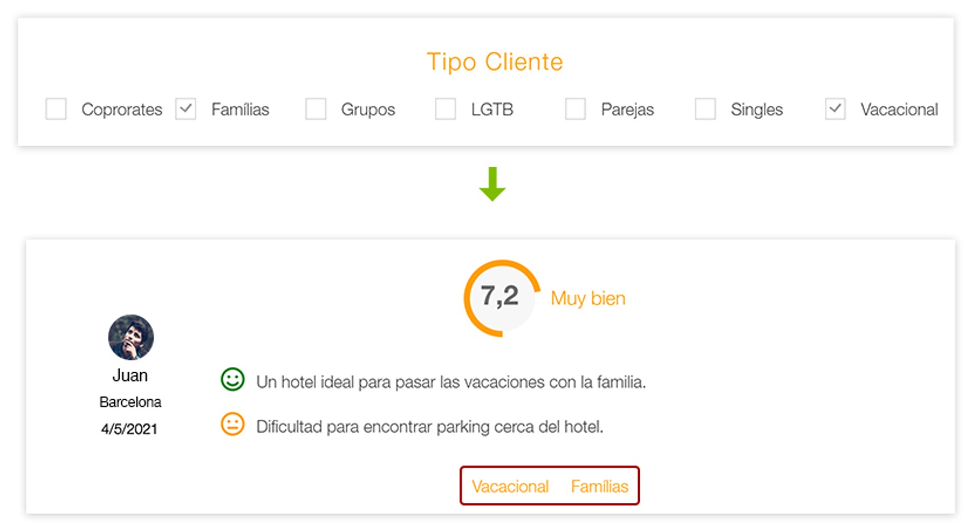
Task: Click the green happy smiley icon
Action: [232, 380]
